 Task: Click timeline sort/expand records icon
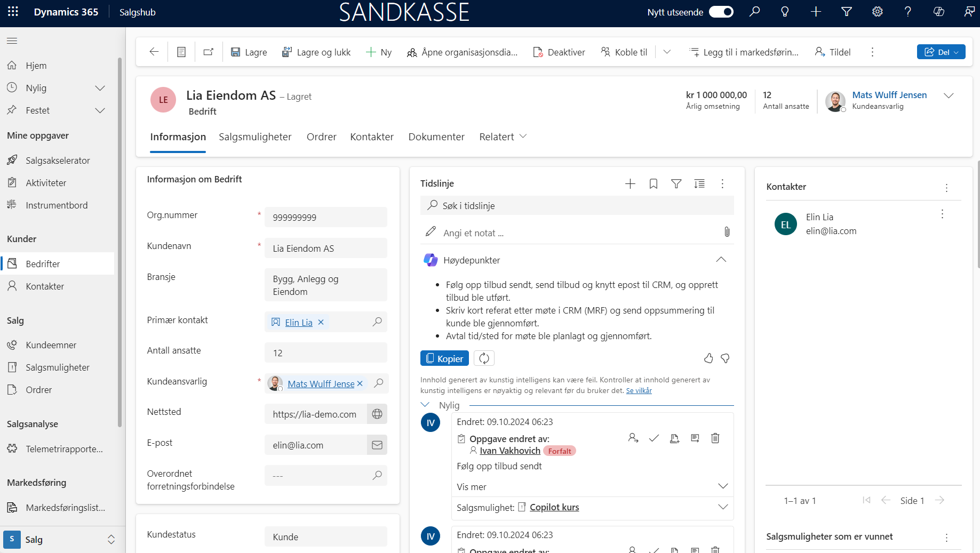pyautogui.click(x=699, y=184)
